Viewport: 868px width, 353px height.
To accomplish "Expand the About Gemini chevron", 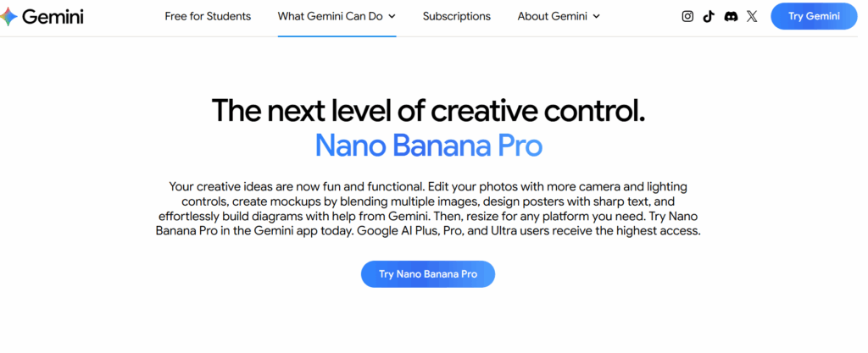I will pyautogui.click(x=596, y=16).
